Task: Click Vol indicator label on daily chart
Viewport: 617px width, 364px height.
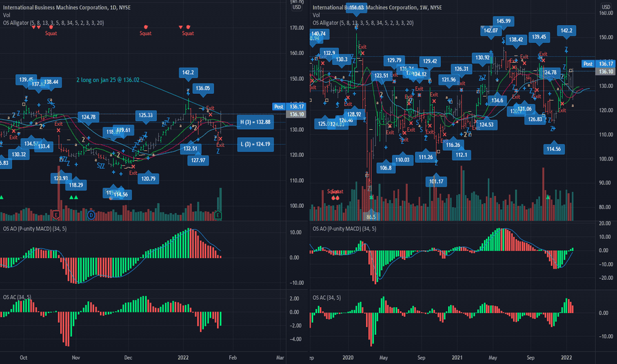Action: click(7, 15)
